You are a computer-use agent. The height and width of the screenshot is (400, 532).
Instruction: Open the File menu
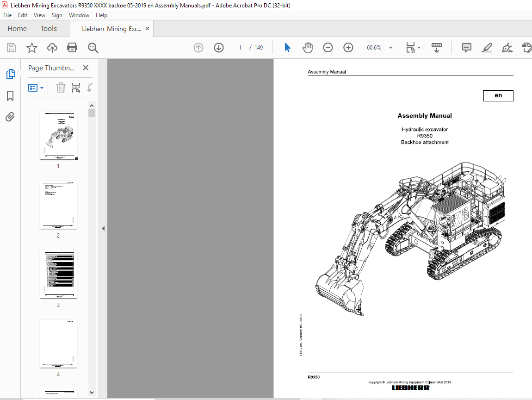pos(7,15)
